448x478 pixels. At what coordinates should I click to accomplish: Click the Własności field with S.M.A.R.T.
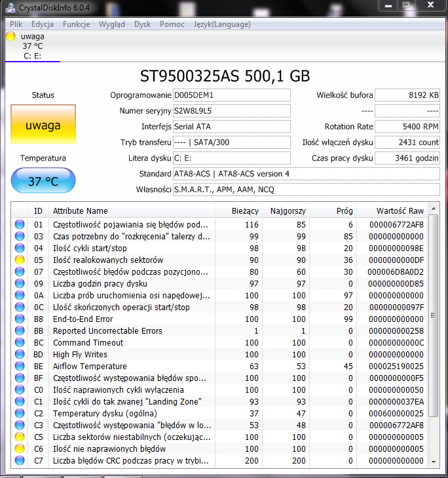pos(307,189)
